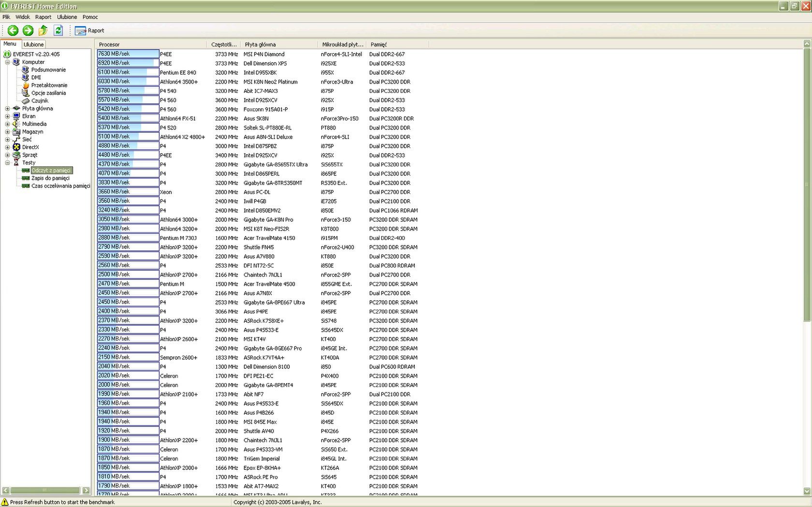This screenshot has height=507, width=812.
Task: Select the DMI tree item icon
Action: [26, 77]
